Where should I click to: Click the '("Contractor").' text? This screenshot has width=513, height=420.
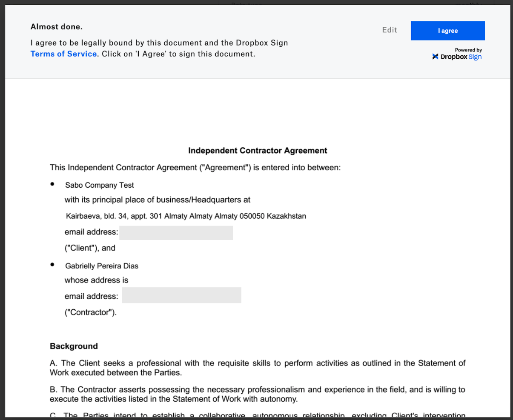point(91,312)
